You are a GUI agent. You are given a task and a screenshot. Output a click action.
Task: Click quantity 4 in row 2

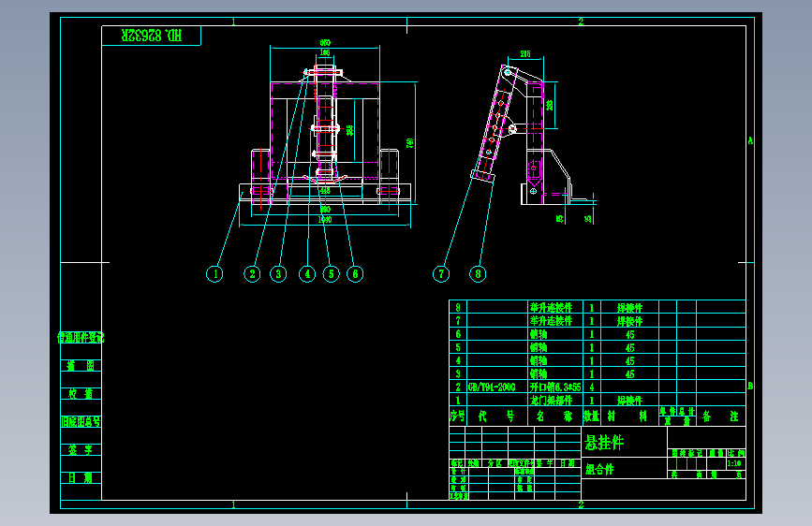[591, 387]
